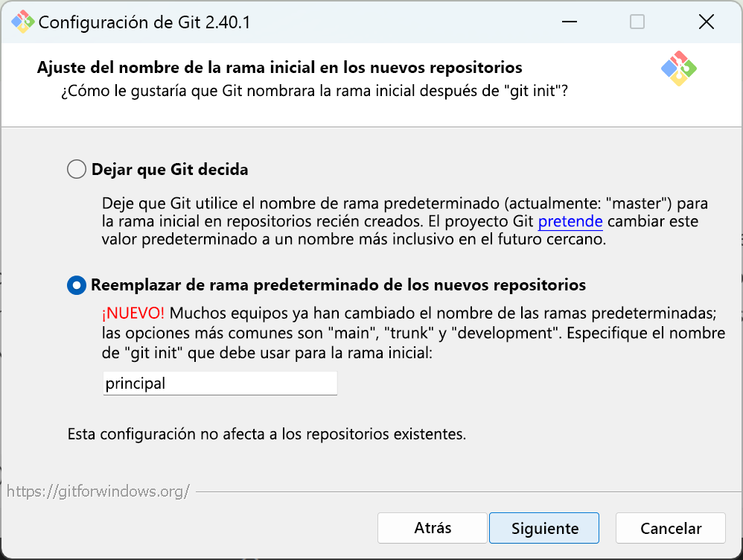Select the 'Dejar que Git decida' radio button
This screenshot has width=743, height=560.
[76, 169]
